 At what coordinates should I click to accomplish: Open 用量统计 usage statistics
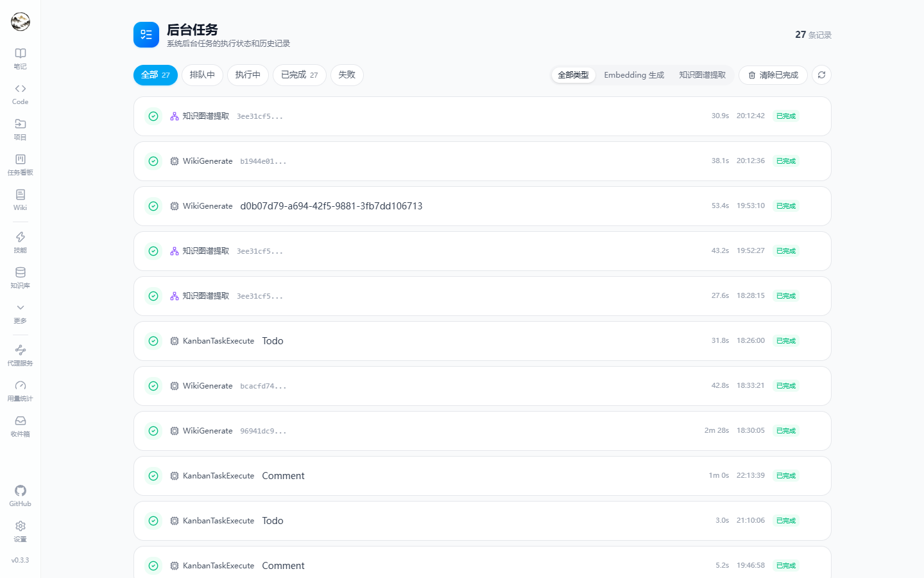(20, 390)
